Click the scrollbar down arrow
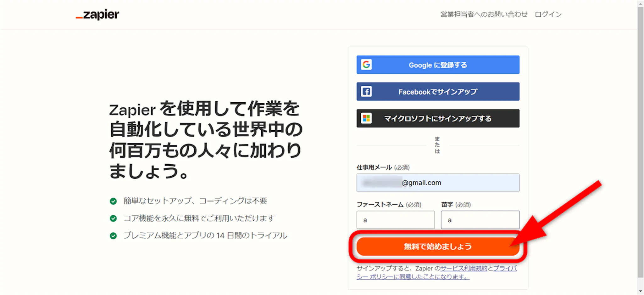The image size is (644, 295). [x=641, y=291]
